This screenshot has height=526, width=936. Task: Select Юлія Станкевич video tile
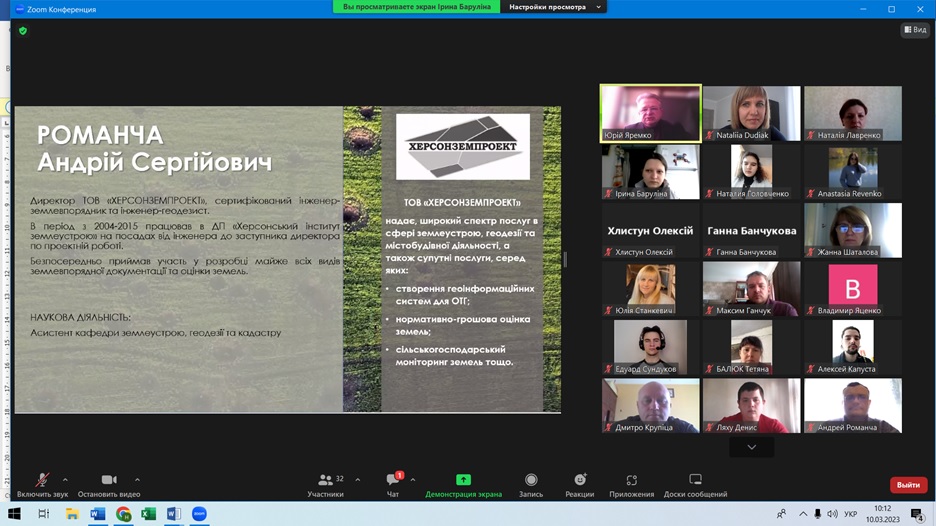click(x=651, y=289)
